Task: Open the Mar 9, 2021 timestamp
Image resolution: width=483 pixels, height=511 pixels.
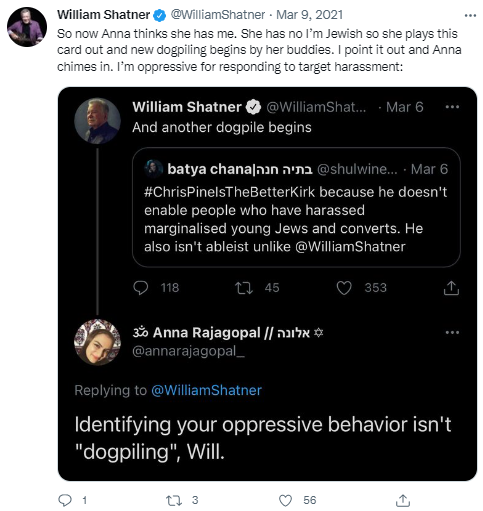Action: [310, 15]
